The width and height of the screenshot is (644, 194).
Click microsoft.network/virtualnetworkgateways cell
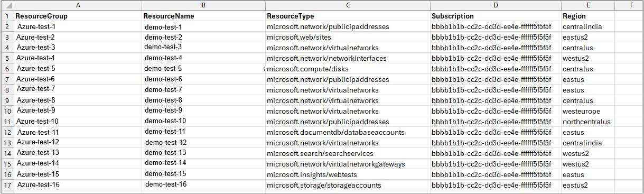[x=348, y=164]
